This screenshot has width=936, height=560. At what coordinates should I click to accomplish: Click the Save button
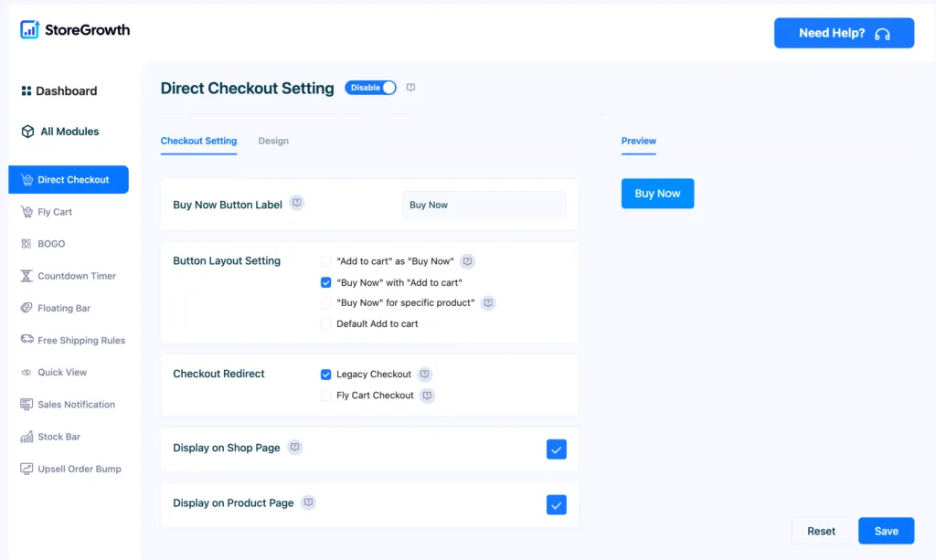click(886, 531)
